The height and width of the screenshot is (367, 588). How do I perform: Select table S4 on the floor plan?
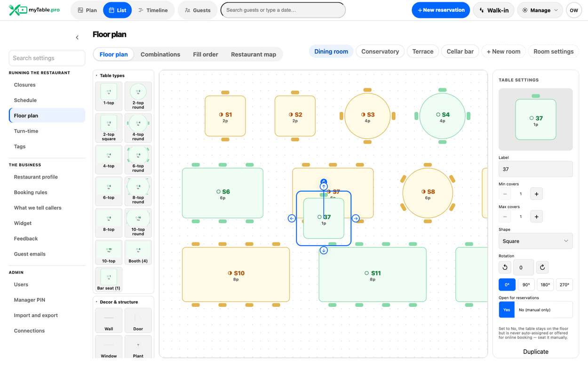pos(442,116)
